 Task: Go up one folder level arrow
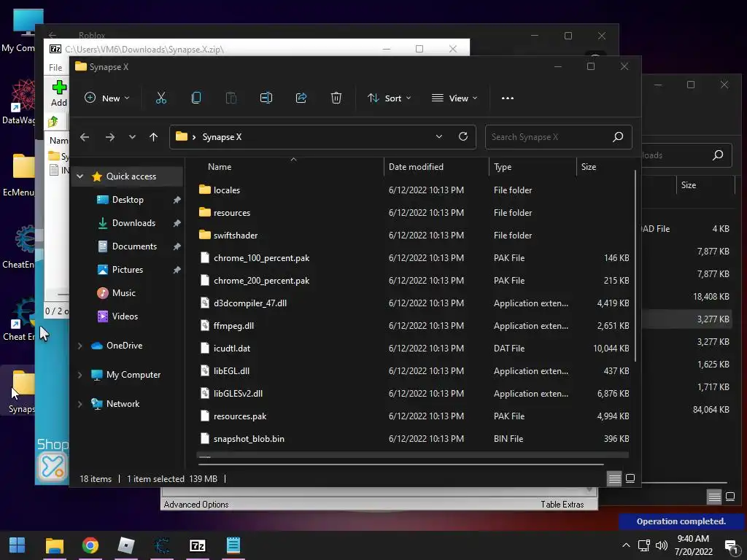tap(153, 137)
